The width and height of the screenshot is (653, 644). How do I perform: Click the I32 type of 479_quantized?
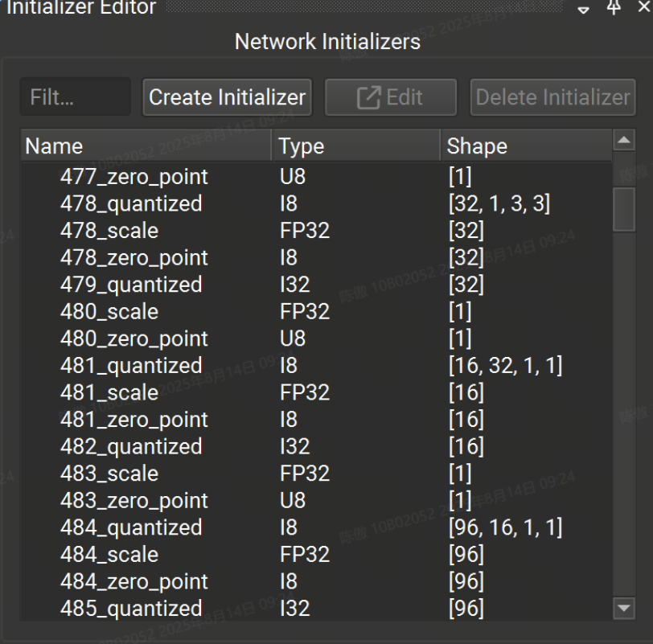coord(295,285)
